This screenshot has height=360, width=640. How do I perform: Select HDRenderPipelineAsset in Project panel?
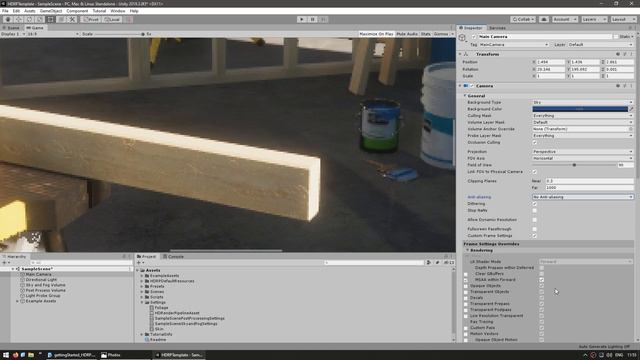coord(177,313)
